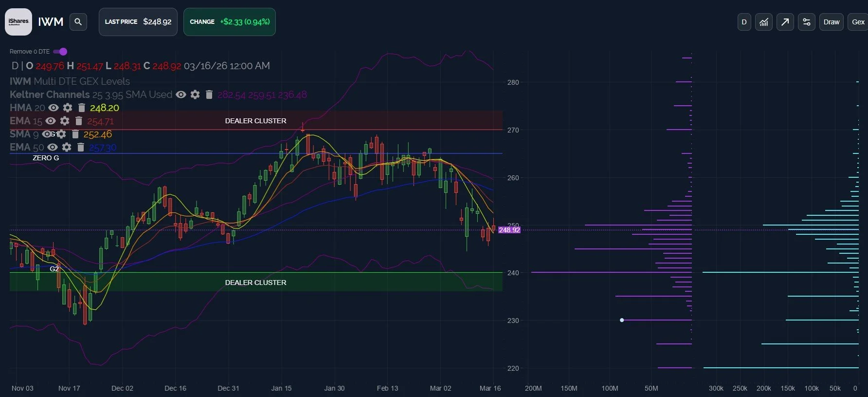Click the upper red Dealer Cluster label
The width and height of the screenshot is (868, 397).
(255, 121)
